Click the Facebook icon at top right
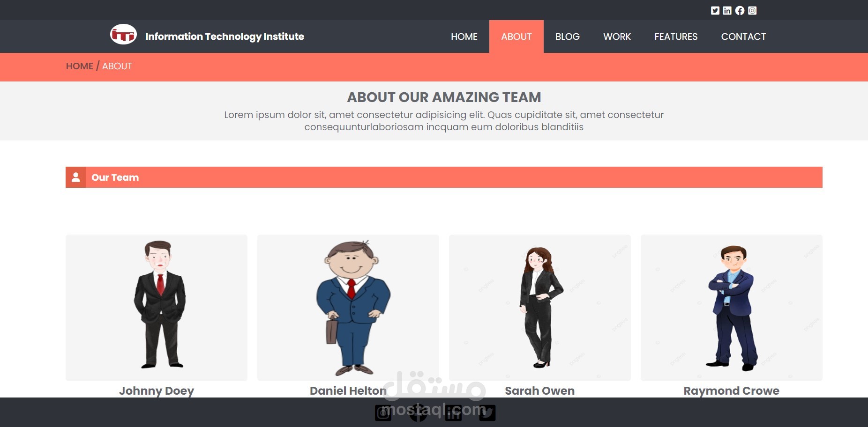 740,10
